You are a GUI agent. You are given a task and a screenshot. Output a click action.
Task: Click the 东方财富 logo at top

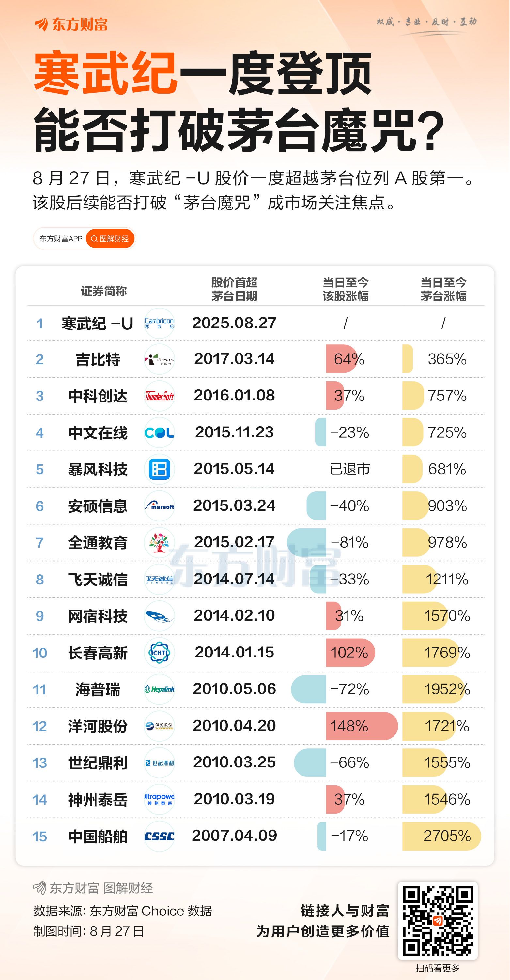[x=71, y=24]
